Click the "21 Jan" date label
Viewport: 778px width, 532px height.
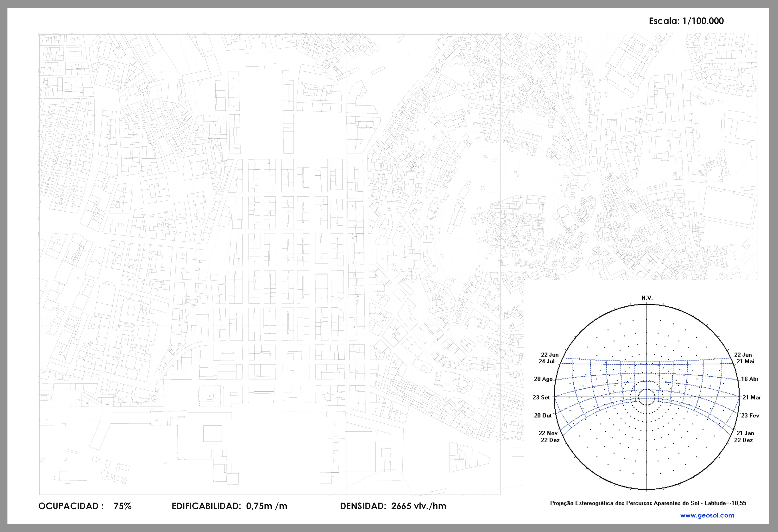coord(746,433)
